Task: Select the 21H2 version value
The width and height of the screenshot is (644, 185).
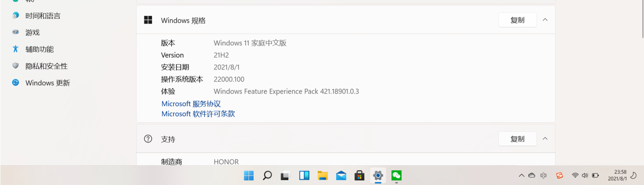Action: point(221,55)
